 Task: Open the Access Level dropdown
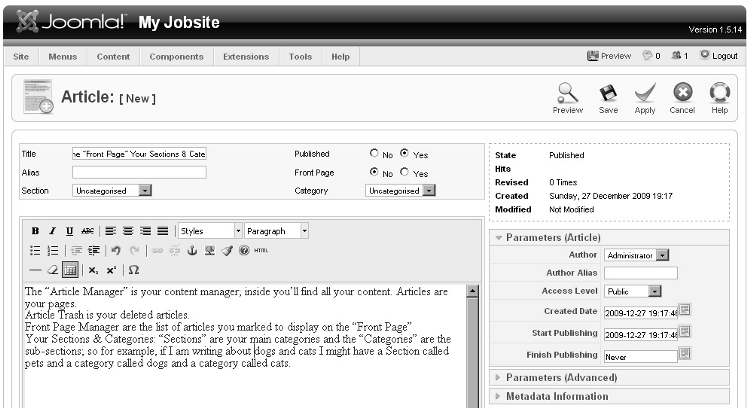tap(632, 291)
